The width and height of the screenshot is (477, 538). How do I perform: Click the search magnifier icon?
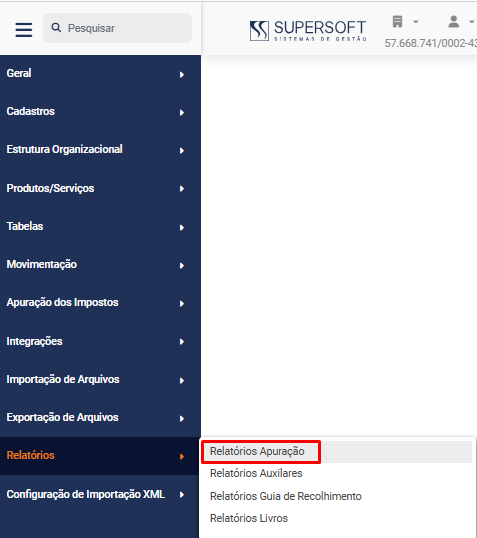[x=56, y=28]
